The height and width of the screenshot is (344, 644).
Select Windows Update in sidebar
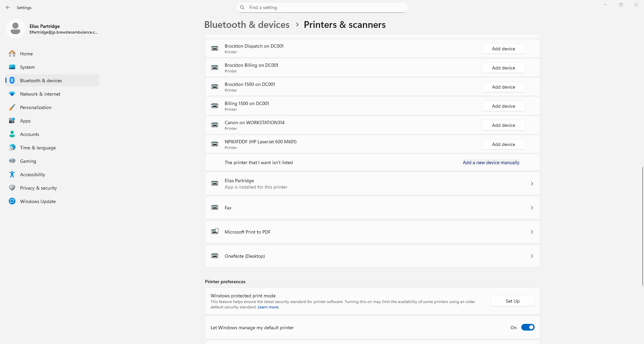point(52,201)
